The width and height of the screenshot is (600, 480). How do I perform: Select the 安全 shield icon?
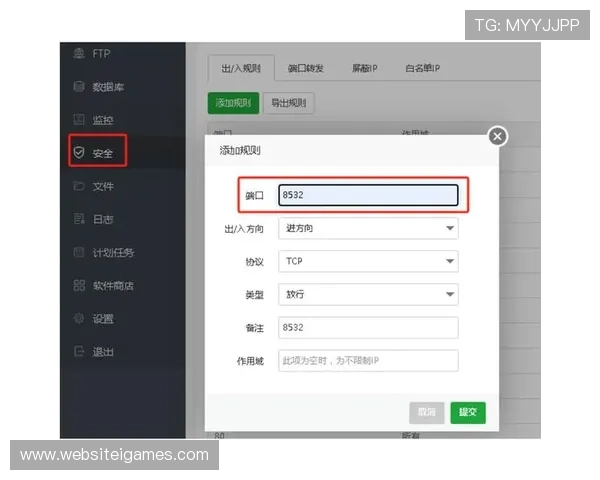click(x=78, y=153)
